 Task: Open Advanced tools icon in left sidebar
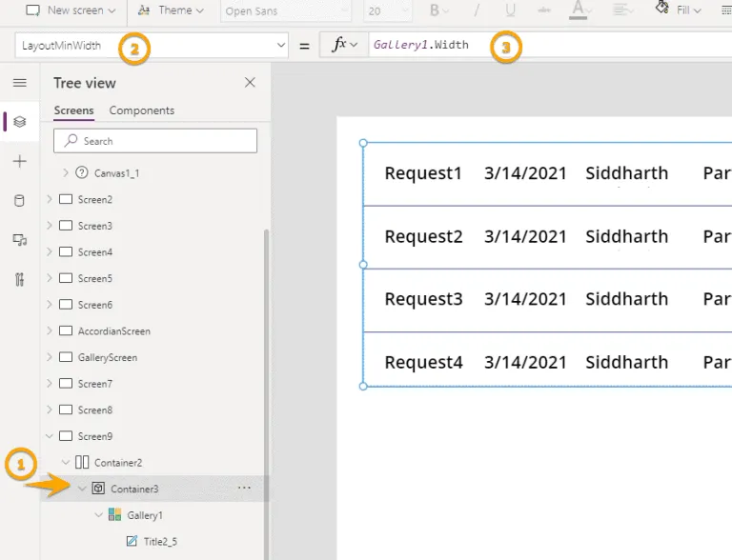click(19, 279)
